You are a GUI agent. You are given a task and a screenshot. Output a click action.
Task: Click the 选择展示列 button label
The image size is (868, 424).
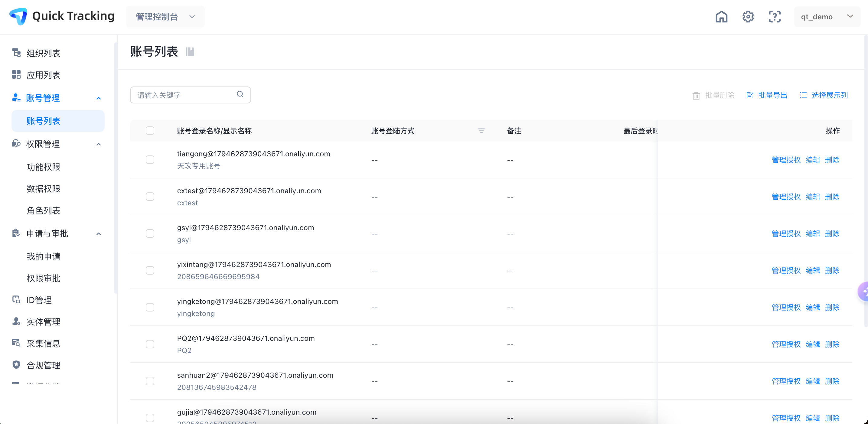coord(830,95)
